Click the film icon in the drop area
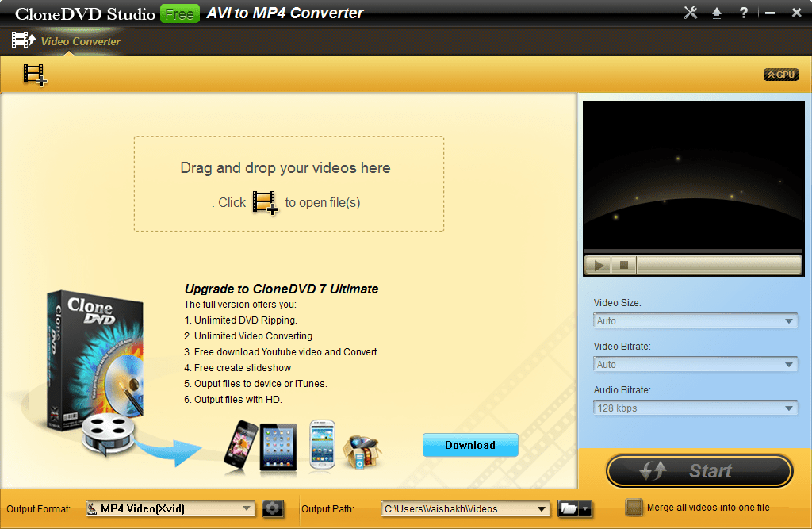Image resolution: width=812 pixels, height=529 pixels. click(265, 202)
